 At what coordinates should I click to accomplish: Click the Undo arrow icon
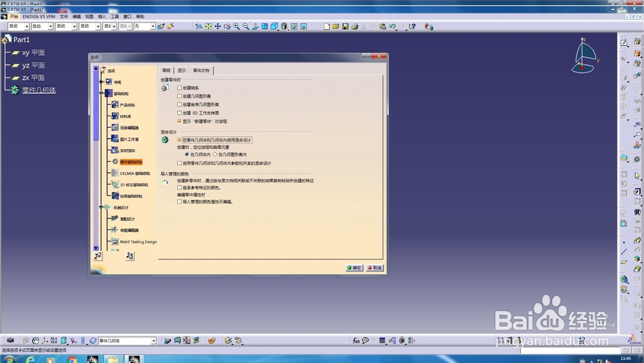tap(392, 26)
